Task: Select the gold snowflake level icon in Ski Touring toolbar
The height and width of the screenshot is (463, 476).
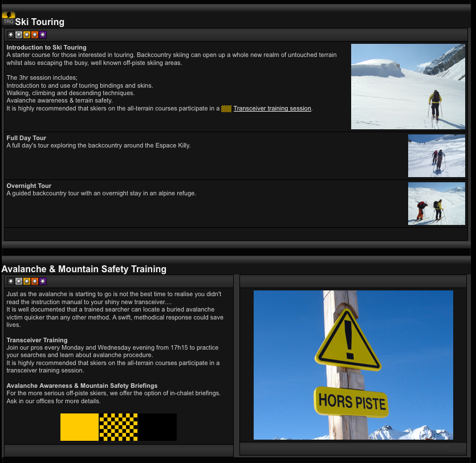Action: (x=27, y=35)
